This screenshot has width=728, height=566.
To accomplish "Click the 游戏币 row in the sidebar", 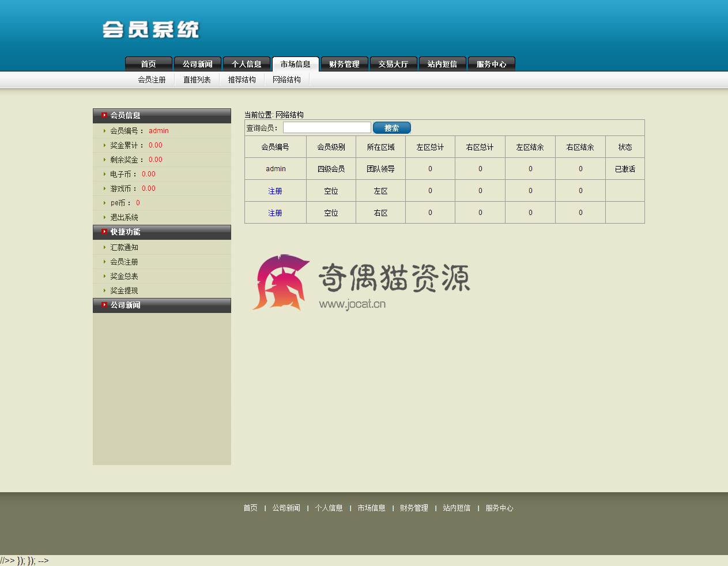I will pyautogui.click(x=162, y=188).
